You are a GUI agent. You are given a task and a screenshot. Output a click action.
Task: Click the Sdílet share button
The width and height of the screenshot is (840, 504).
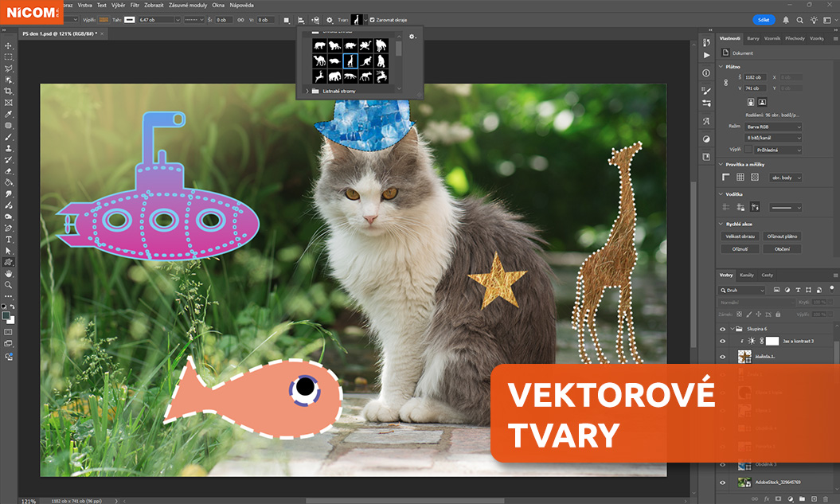(x=763, y=20)
